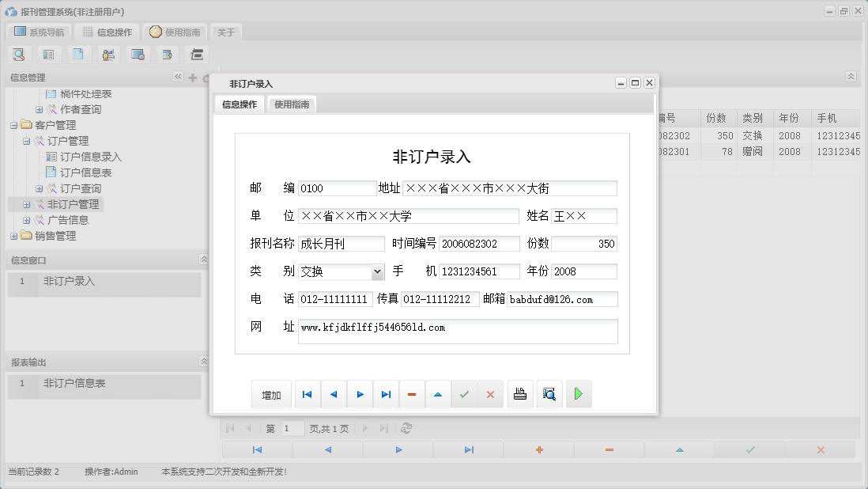Screen dimensions: 868x489
Task: Click the delete record icon in the dialog
Action: pyautogui.click(x=412, y=393)
